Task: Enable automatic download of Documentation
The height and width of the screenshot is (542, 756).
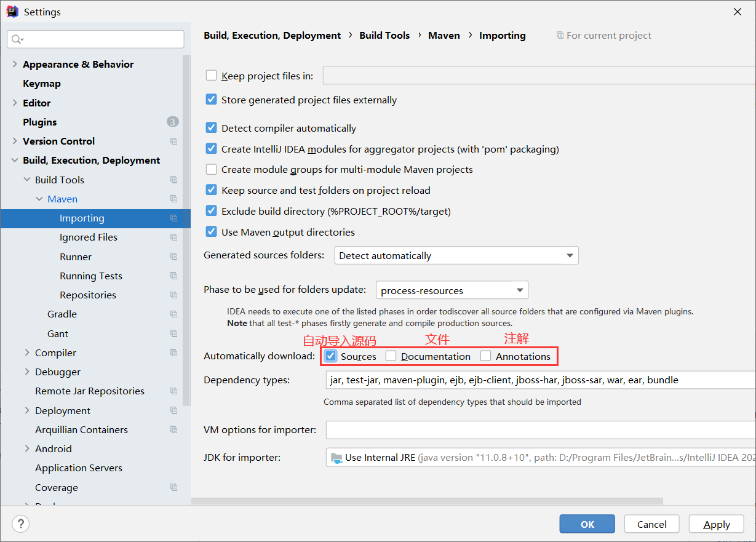Action: [x=391, y=356]
